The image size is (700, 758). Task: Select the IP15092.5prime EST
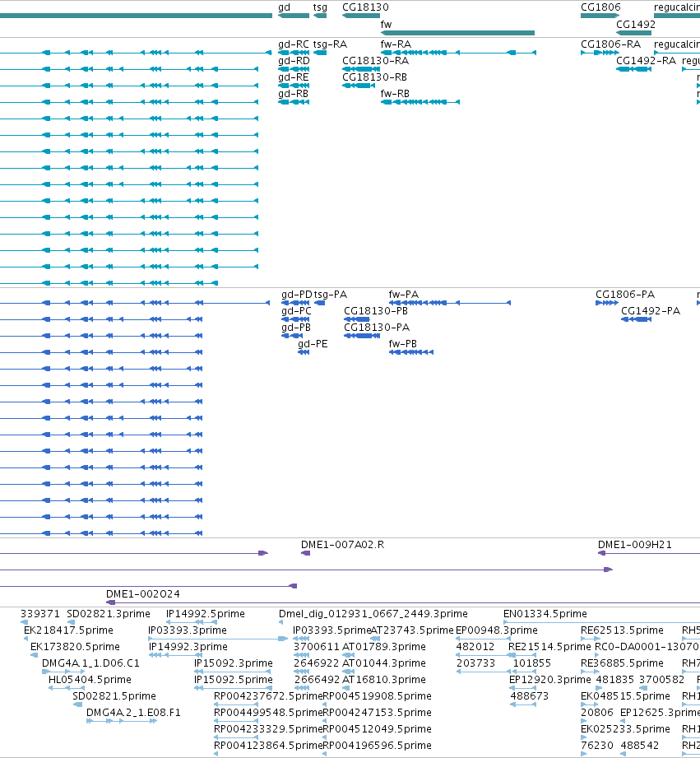coord(233,688)
